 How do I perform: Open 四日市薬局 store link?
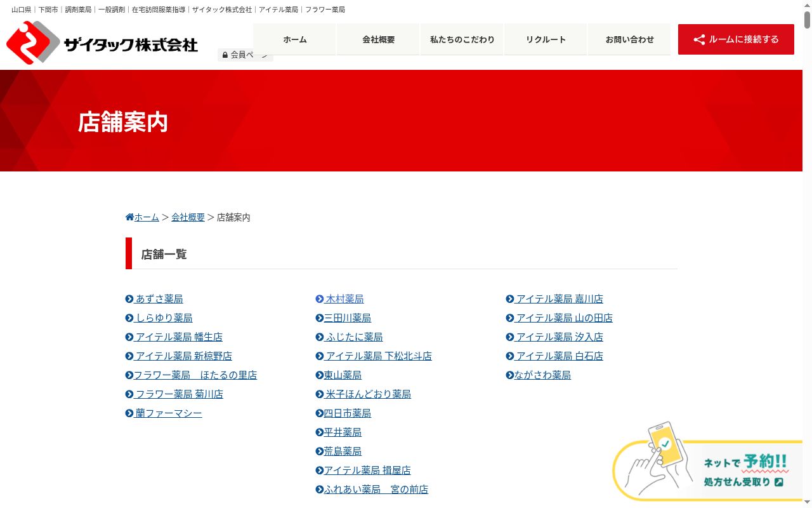(x=343, y=413)
